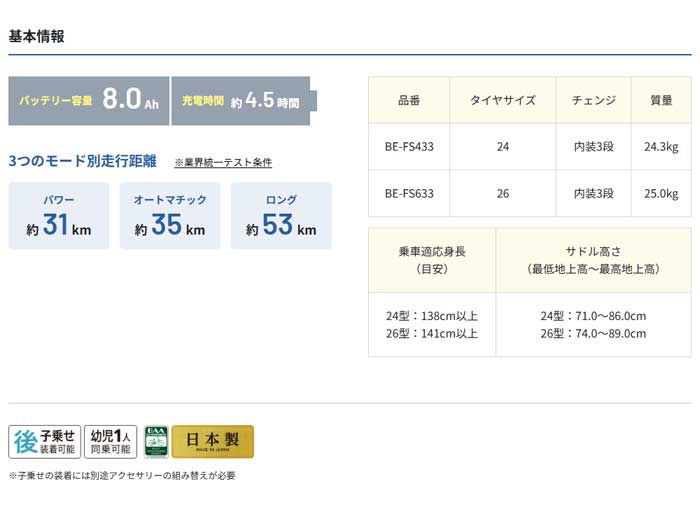The width and height of the screenshot is (700, 511).
Task: Click the サドル高さ header cell
Action: (x=593, y=260)
